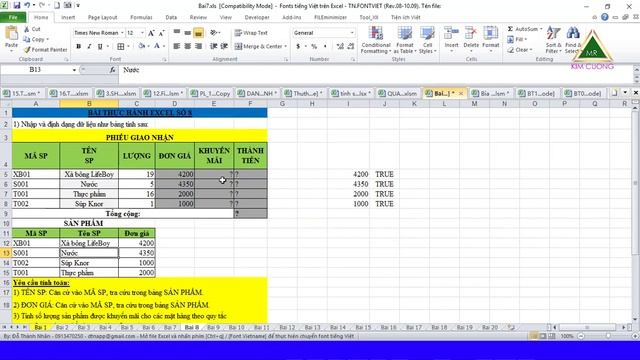Click column D header
Image resolution: width=640 pixels, height=360 pixels.
click(175, 104)
